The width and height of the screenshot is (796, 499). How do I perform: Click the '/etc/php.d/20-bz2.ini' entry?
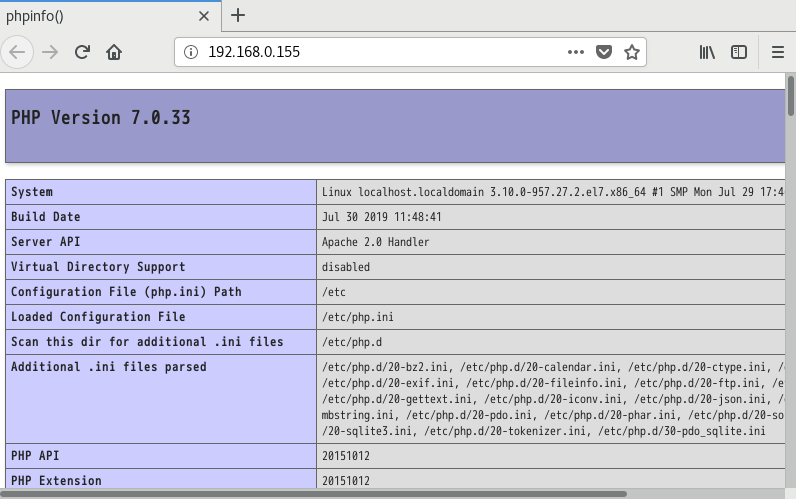385,367
